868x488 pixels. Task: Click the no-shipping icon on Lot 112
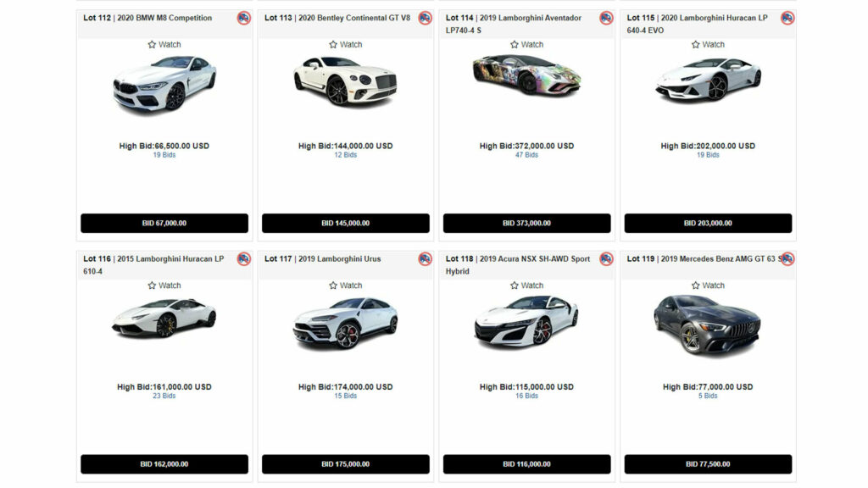coord(243,19)
